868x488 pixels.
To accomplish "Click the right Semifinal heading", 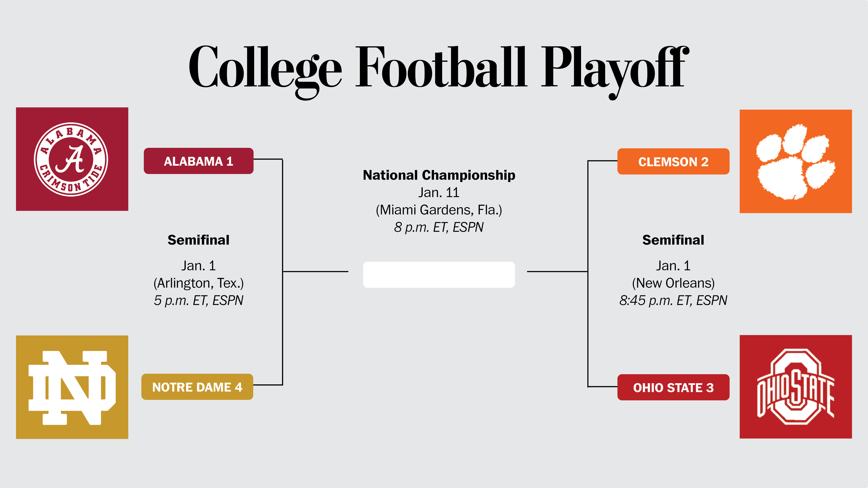I will [673, 240].
